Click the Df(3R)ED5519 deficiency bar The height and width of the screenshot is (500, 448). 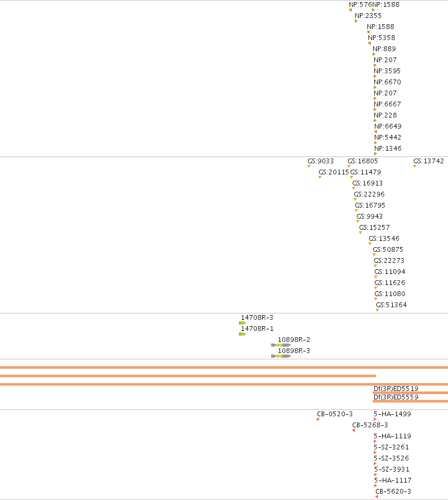point(411,393)
